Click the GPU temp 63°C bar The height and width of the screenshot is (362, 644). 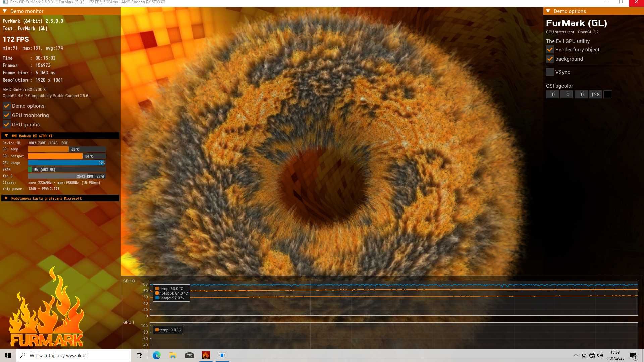pos(67,149)
